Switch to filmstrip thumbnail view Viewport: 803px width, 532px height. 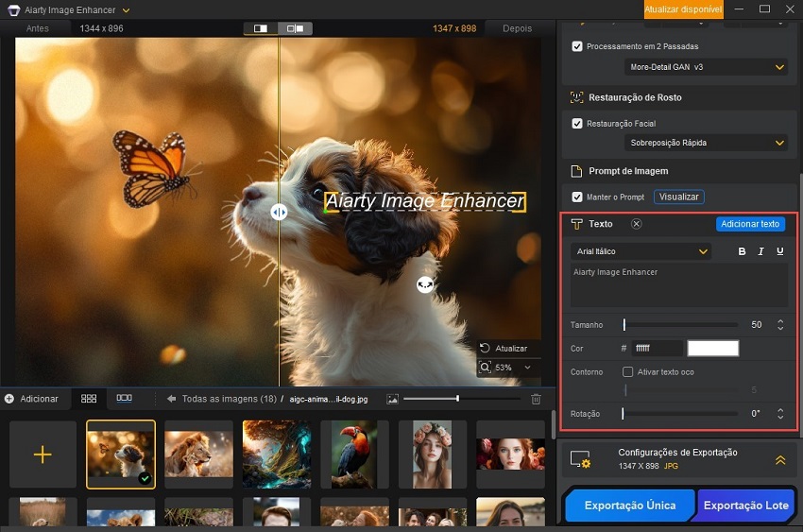pyautogui.click(x=124, y=399)
